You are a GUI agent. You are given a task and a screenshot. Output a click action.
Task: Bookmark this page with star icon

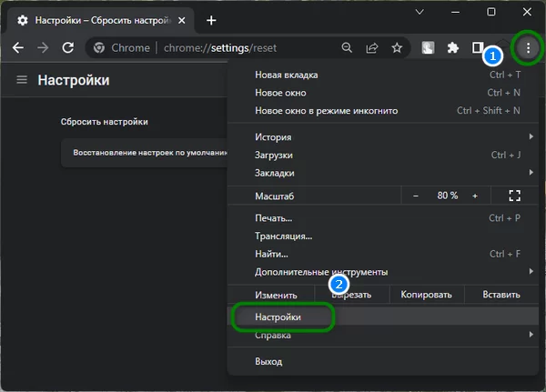397,47
